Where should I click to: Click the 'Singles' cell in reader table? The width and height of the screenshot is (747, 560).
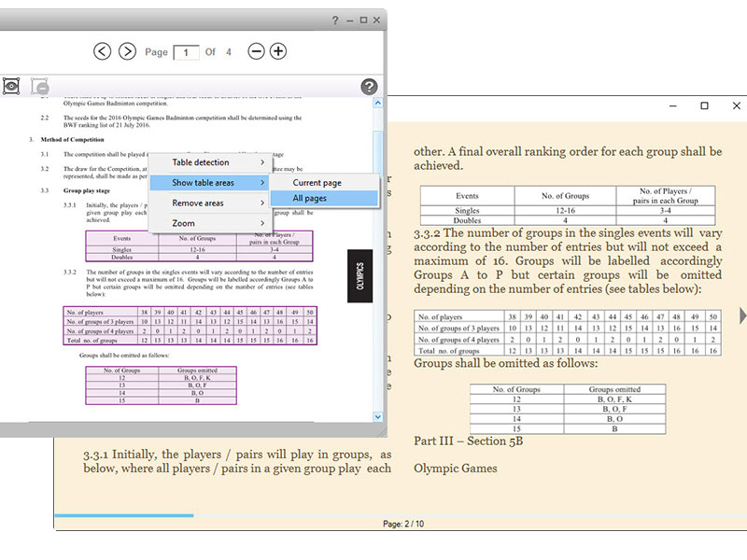coord(468,211)
